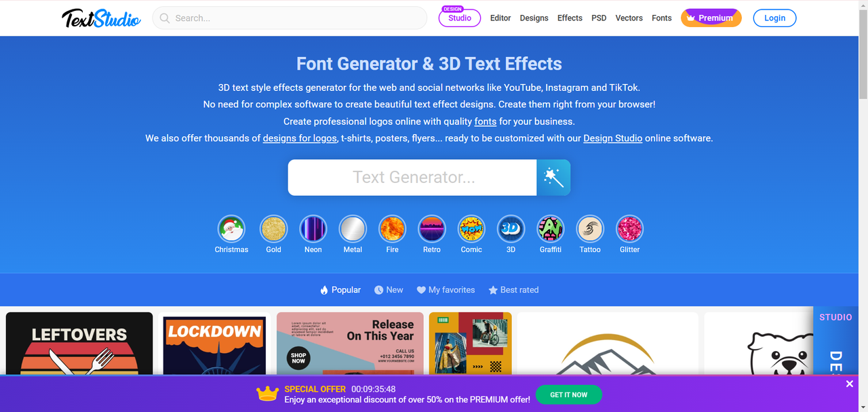Select the Graffiti style icon
The width and height of the screenshot is (868, 412).
[x=551, y=230]
